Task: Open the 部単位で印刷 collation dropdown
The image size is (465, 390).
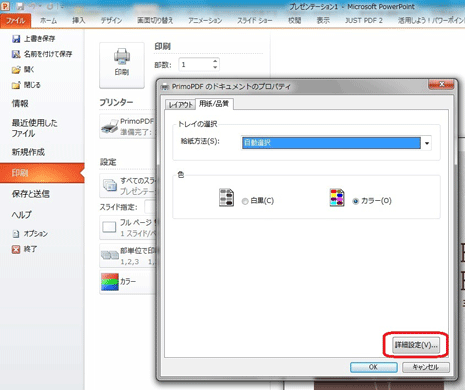Action: pos(128,256)
